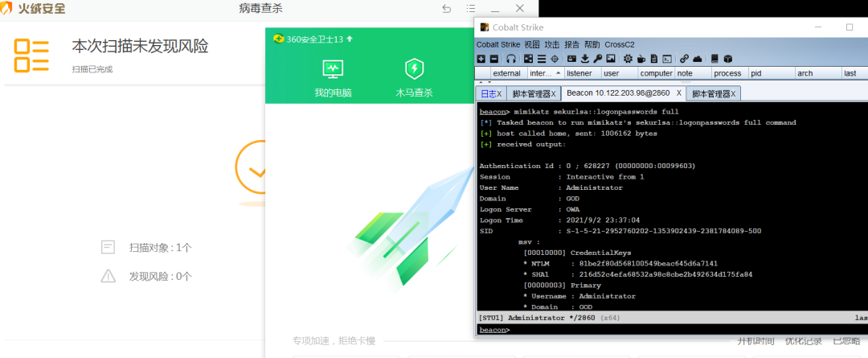Sort sessions by the listener column
Viewport: 868px width, 358px height.
(583, 73)
